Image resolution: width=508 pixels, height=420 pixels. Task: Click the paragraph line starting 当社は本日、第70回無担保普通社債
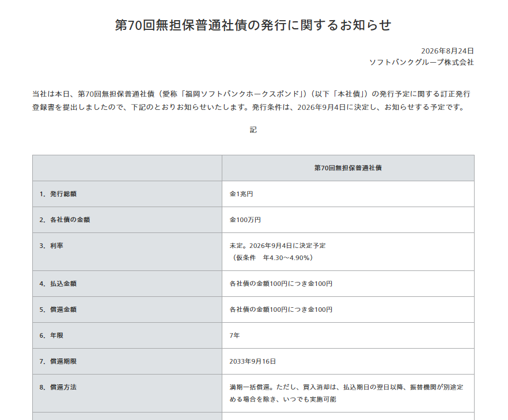tap(251, 94)
